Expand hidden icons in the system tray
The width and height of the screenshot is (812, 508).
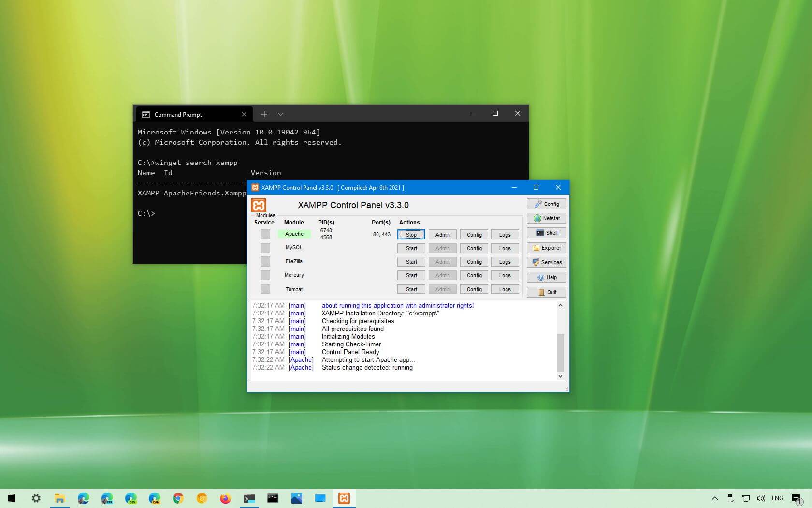click(714, 498)
